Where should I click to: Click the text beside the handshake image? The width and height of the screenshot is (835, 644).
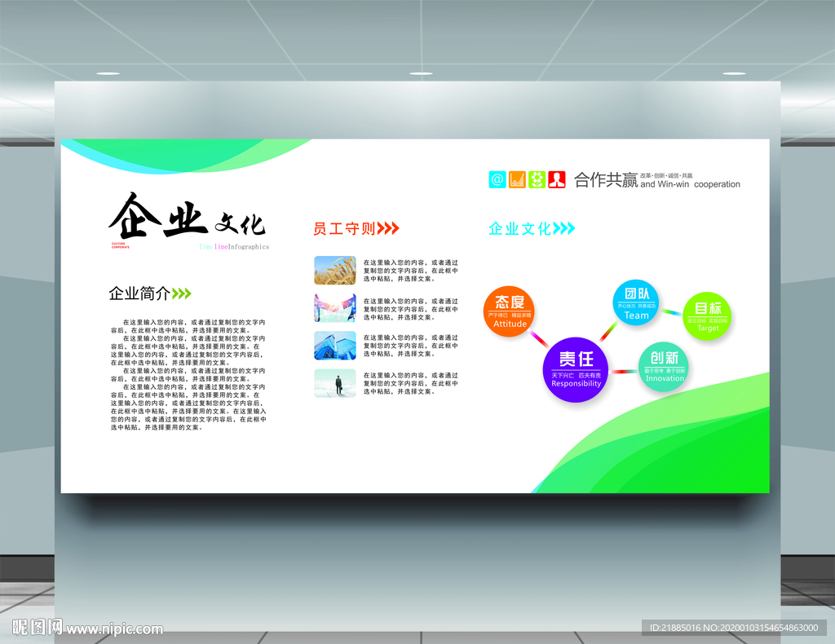411,309
